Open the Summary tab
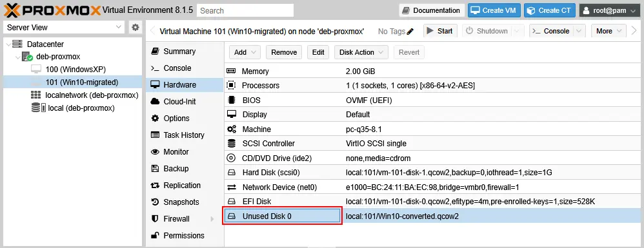This screenshot has width=644, height=248. (185, 52)
